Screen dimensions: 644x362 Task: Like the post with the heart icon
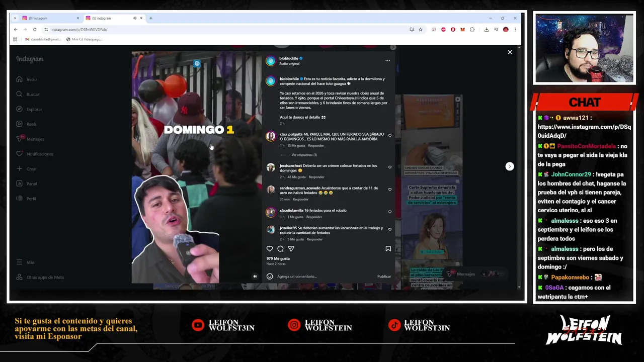[x=270, y=248]
